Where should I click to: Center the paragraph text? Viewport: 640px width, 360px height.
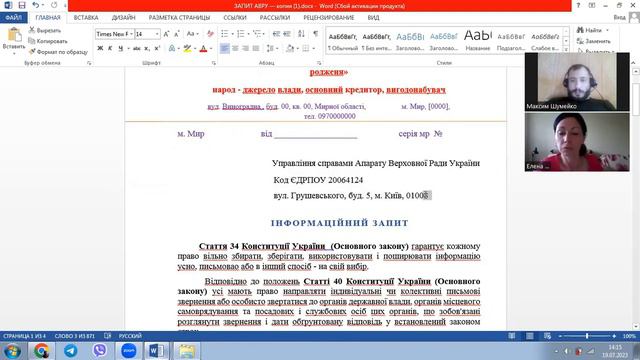click(x=235, y=49)
